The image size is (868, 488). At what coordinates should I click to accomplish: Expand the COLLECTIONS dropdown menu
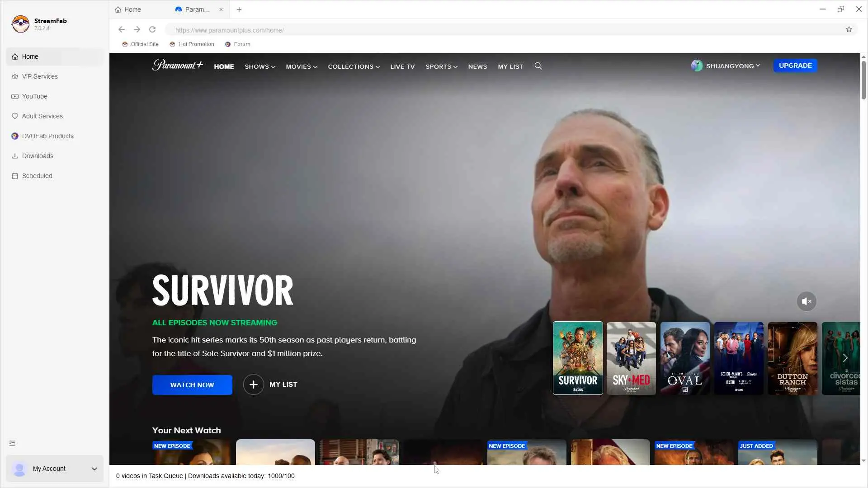coord(354,66)
